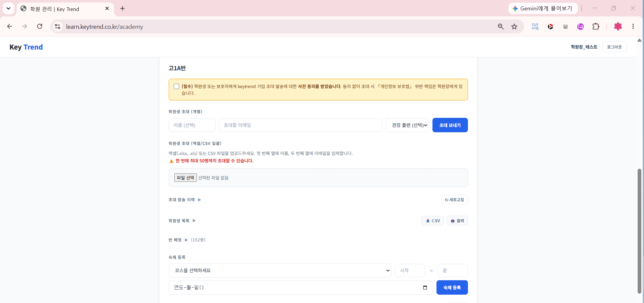
Task: Click the 초대 보내기 button
Action: [x=450, y=125]
